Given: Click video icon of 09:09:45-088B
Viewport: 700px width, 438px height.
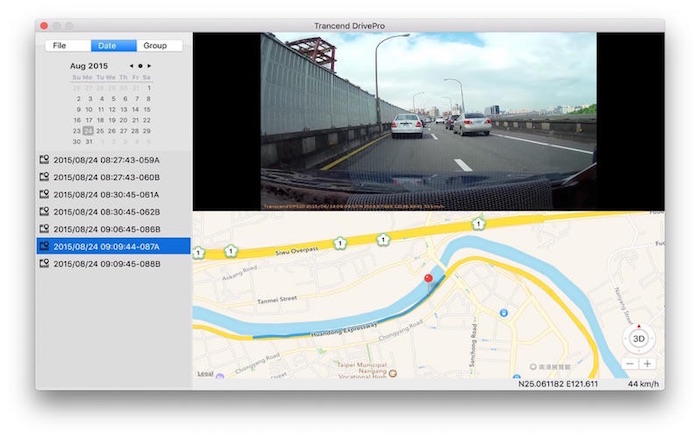Looking at the screenshot, I should pos(44,263).
